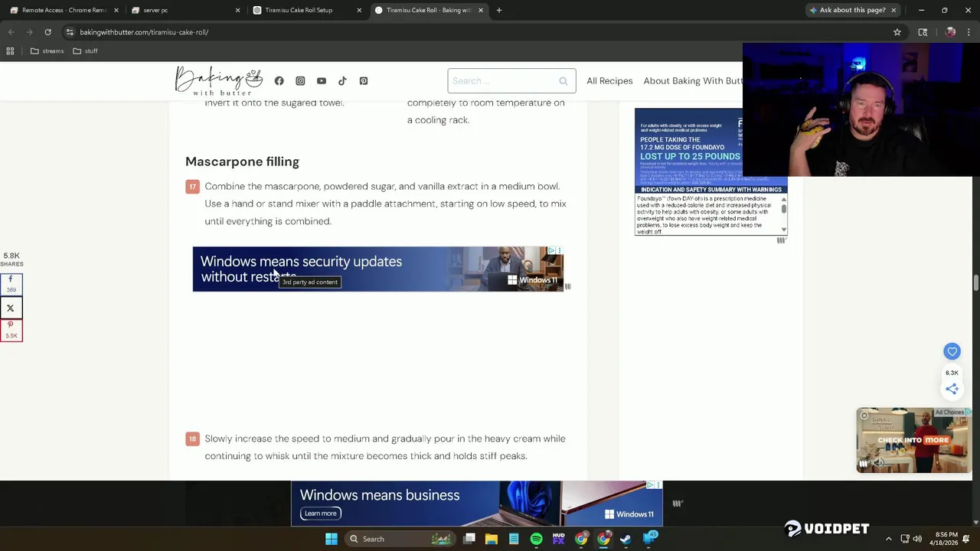
Task: View site information icon in address bar
Action: click(x=70, y=32)
